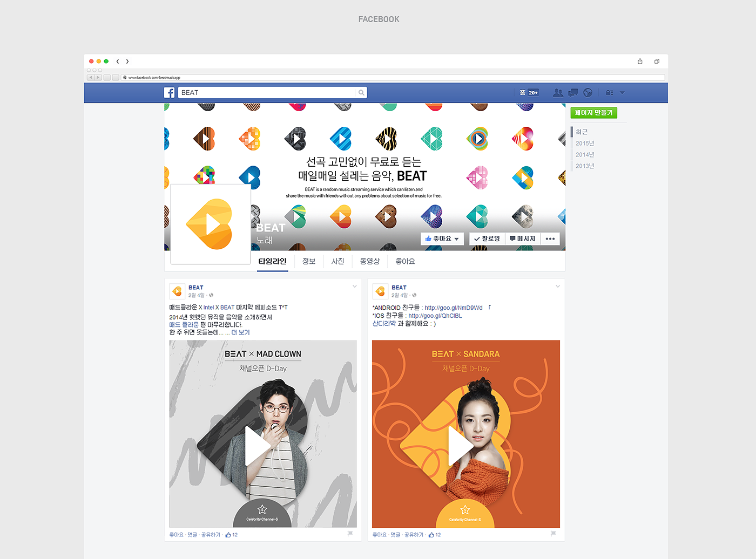Click the BEAT page profile picture
The width and height of the screenshot is (756, 559).
tap(211, 224)
